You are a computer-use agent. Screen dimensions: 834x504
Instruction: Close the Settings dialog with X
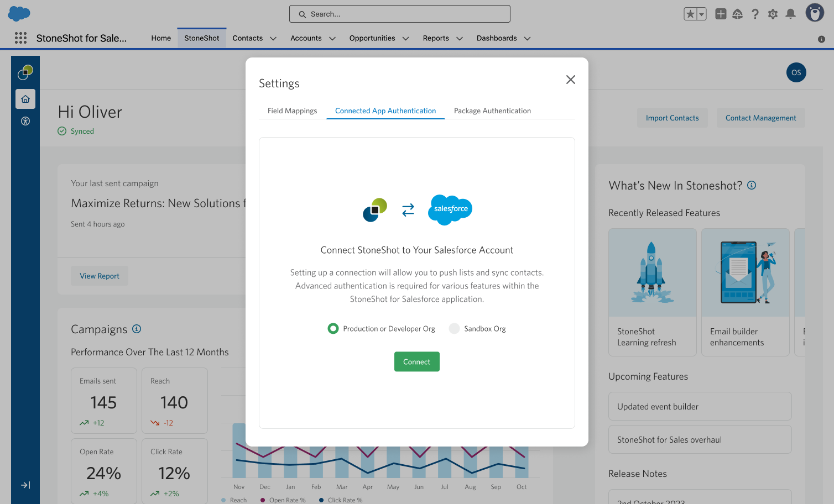click(x=571, y=80)
